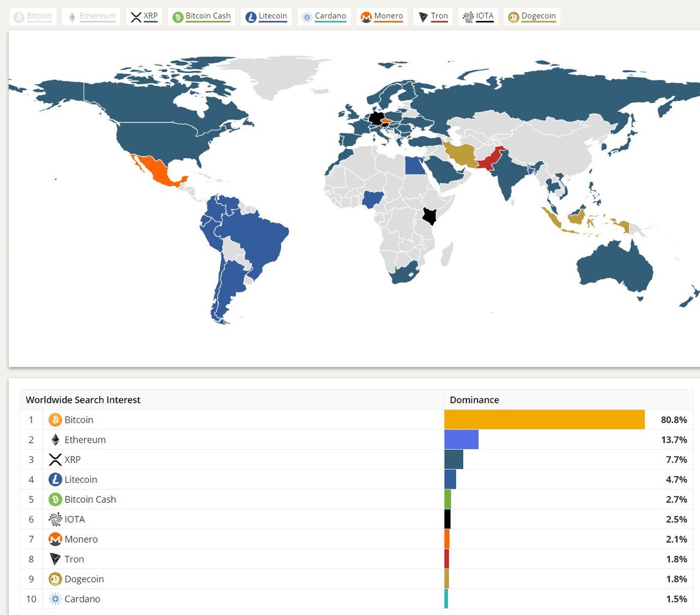This screenshot has height=615, width=700.
Task: Click the Dogecoin icon in table row 9
Action: click(x=55, y=579)
